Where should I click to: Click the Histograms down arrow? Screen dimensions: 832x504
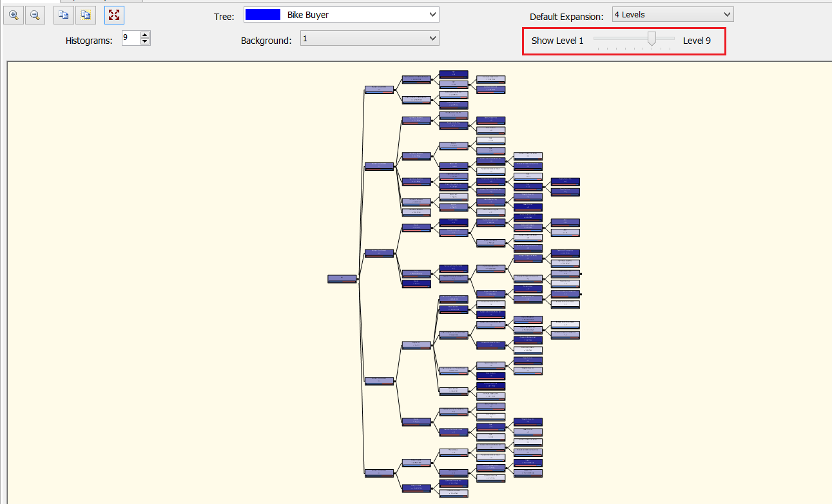(146, 41)
